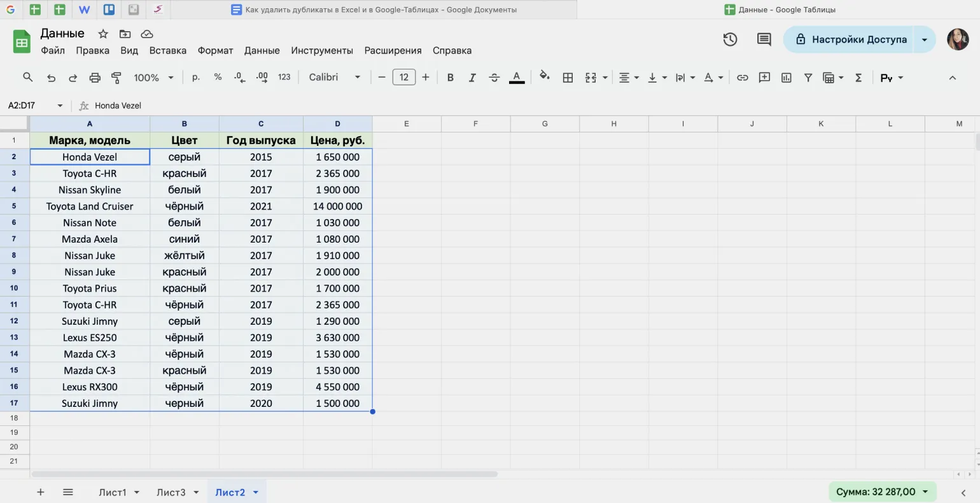Open the cell borders tool
The width and height of the screenshot is (980, 503).
[568, 78]
